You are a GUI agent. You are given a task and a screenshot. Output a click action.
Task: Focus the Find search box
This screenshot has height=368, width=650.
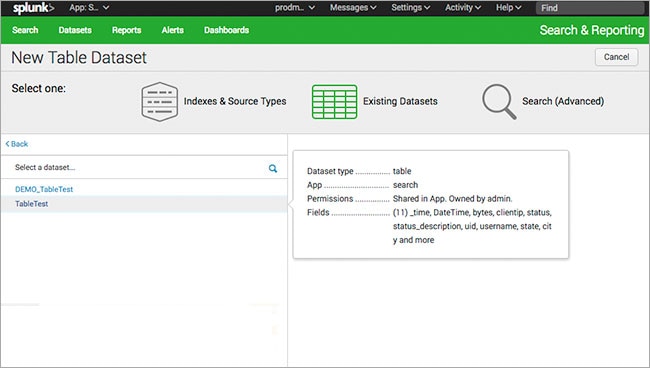click(x=591, y=8)
